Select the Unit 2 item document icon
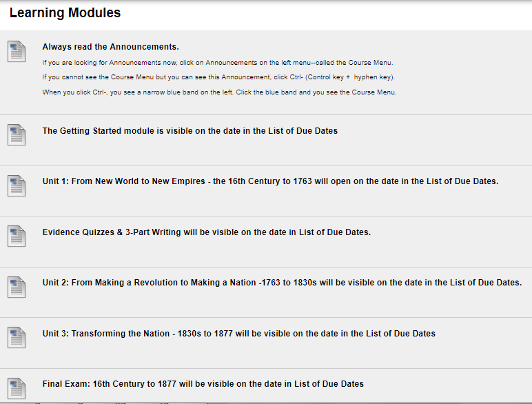The image size is (532, 404). click(x=17, y=287)
